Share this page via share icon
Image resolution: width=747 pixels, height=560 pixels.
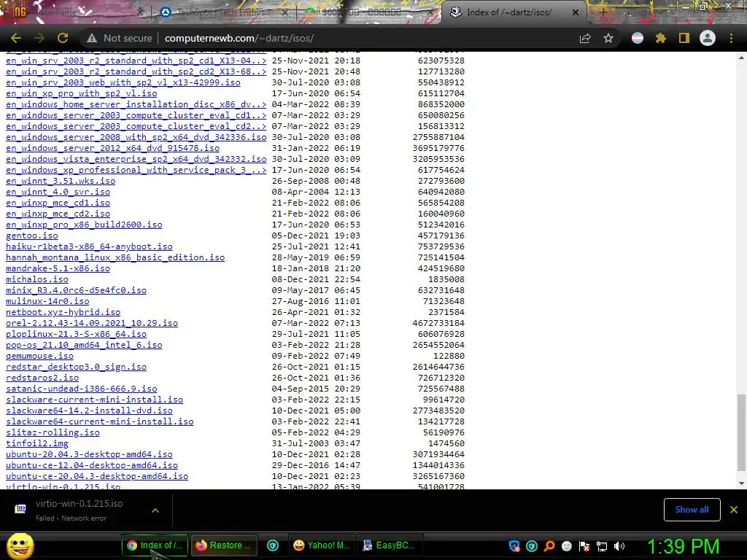click(x=585, y=38)
